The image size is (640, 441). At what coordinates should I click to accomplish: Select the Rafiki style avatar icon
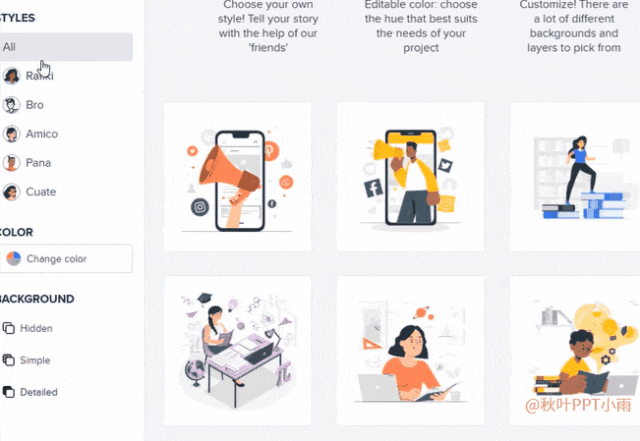[x=11, y=76]
